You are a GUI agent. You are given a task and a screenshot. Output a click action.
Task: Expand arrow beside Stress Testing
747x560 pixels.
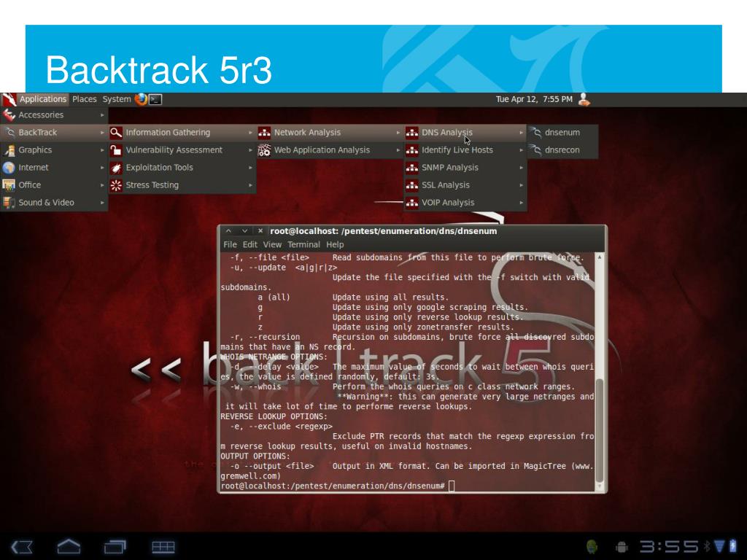(x=250, y=184)
